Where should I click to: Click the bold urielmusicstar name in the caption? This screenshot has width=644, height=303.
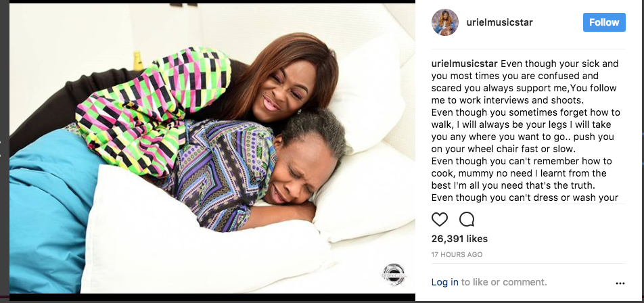click(x=465, y=64)
